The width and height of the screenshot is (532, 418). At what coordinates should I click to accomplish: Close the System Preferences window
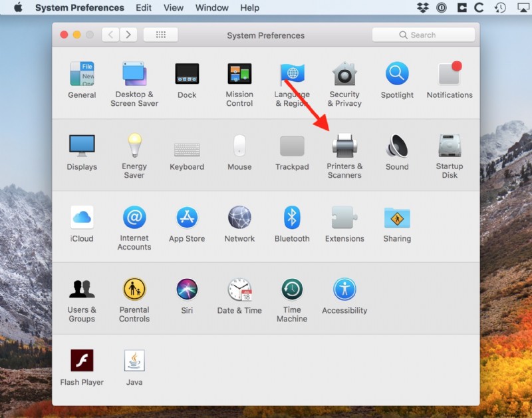coord(64,35)
